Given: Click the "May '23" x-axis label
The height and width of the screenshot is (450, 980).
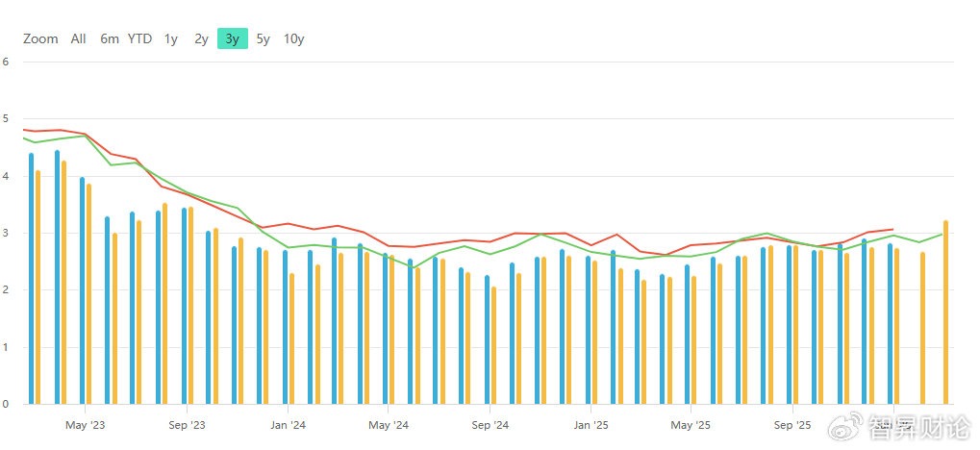Looking at the screenshot, I should (85, 424).
